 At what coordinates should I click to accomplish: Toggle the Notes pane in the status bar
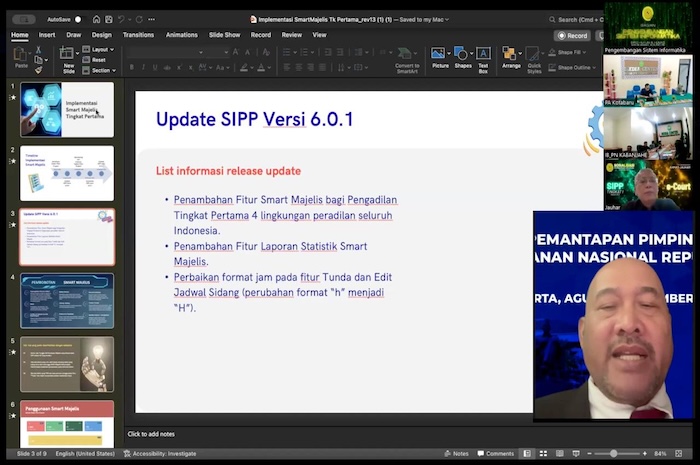click(x=456, y=453)
